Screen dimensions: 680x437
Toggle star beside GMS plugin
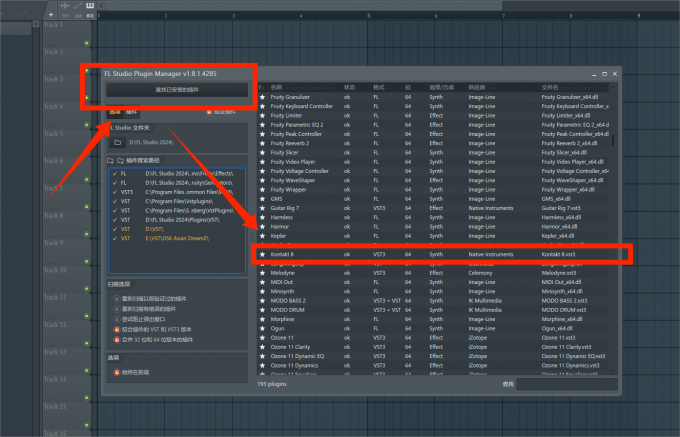click(262, 199)
